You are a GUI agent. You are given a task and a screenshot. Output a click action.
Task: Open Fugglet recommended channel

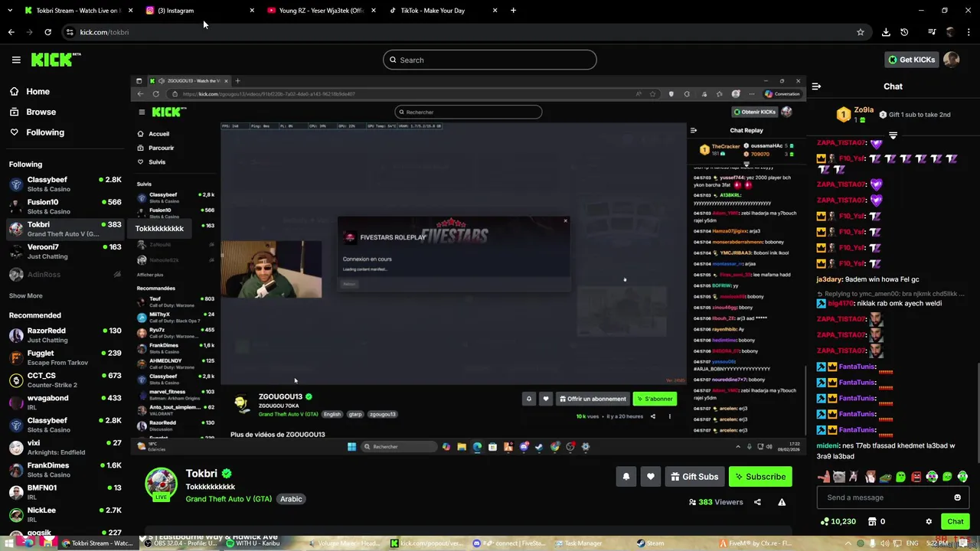point(65,357)
